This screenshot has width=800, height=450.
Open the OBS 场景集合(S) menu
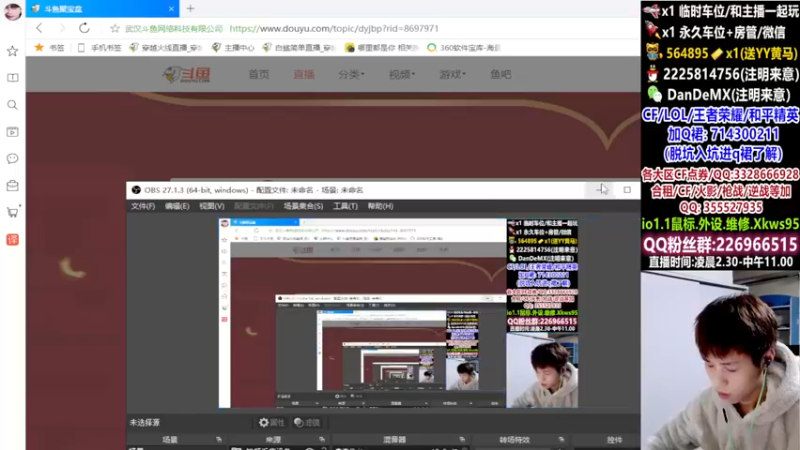pyautogui.click(x=303, y=206)
